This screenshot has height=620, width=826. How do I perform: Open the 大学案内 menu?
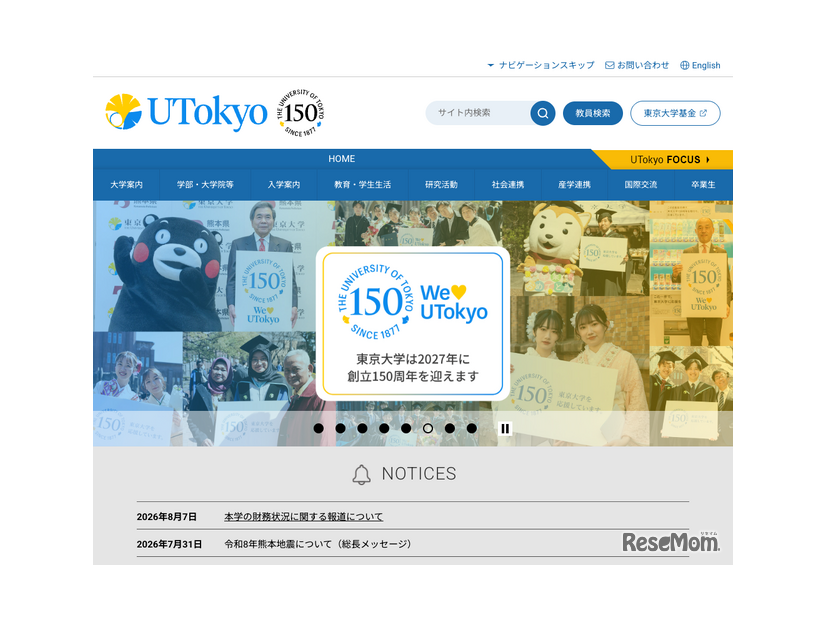coord(126,185)
